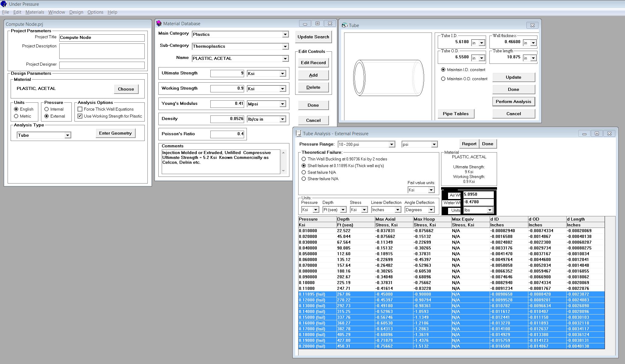Click Add record button

[313, 75]
